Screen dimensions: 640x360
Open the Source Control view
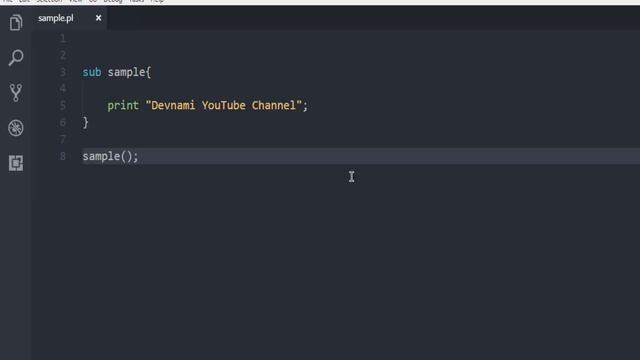pyautogui.click(x=16, y=93)
